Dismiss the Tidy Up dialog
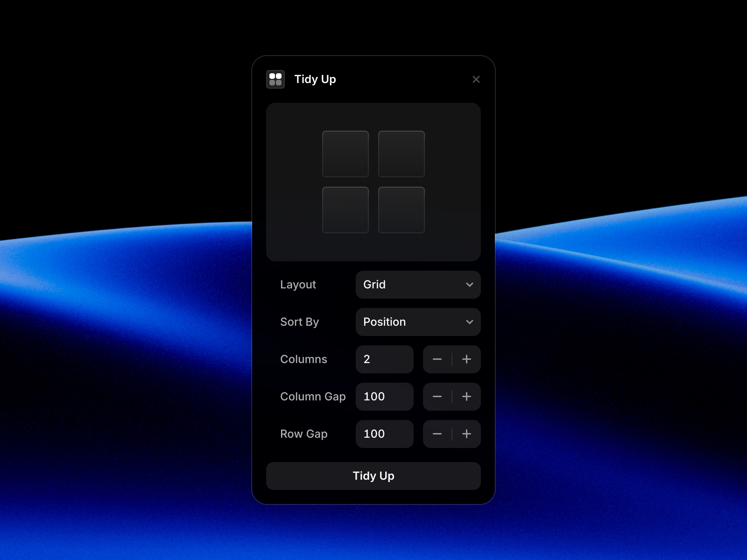The height and width of the screenshot is (560, 747). [x=476, y=79]
